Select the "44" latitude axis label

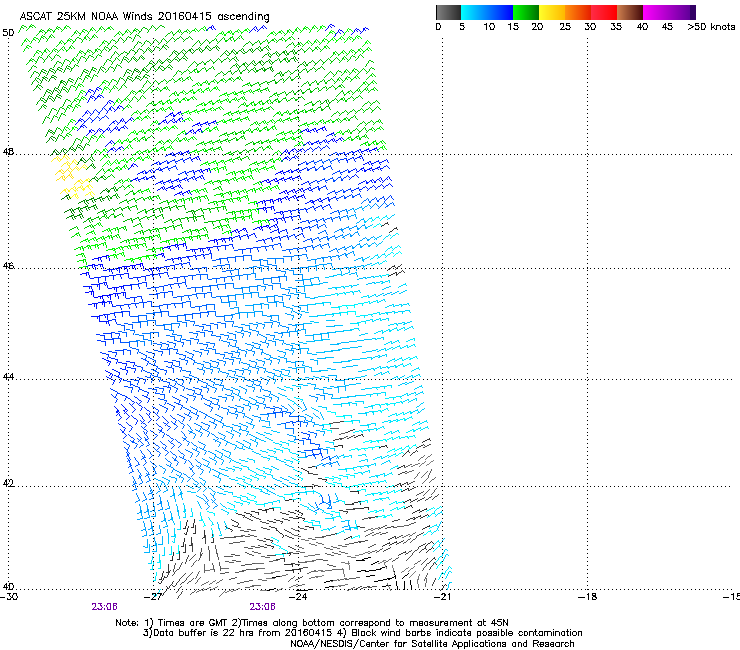[8, 377]
